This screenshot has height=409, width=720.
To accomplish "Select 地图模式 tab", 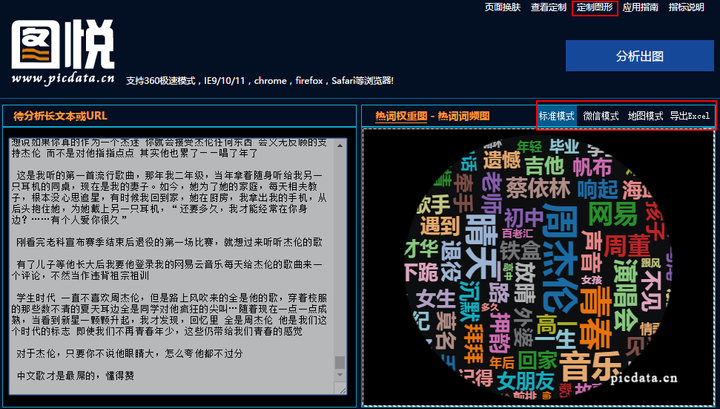I will click(x=645, y=116).
